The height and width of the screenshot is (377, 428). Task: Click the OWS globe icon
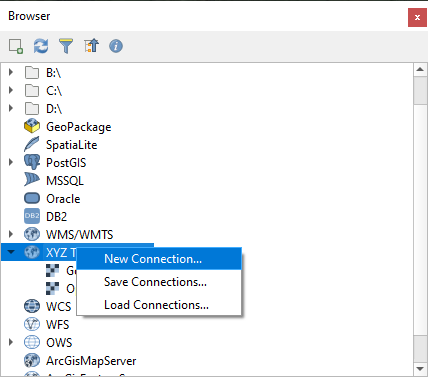pyautogui.click(x=32, y=342)
